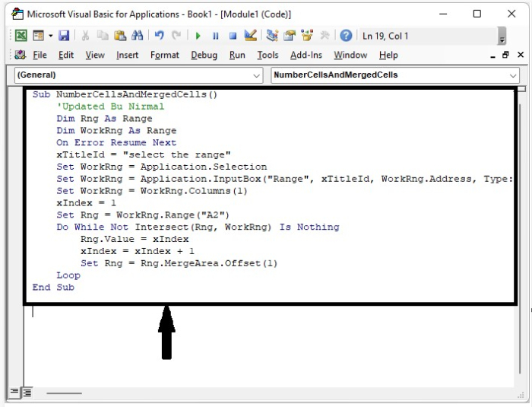Click line 'Dim WorkRng As Range'
The height and width of the screenshot is (407, 532).
[116, 130]
